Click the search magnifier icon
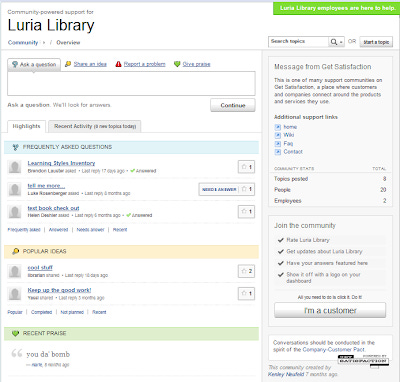The height and width of the screenshot is (382, 400). tap(333, 42)
